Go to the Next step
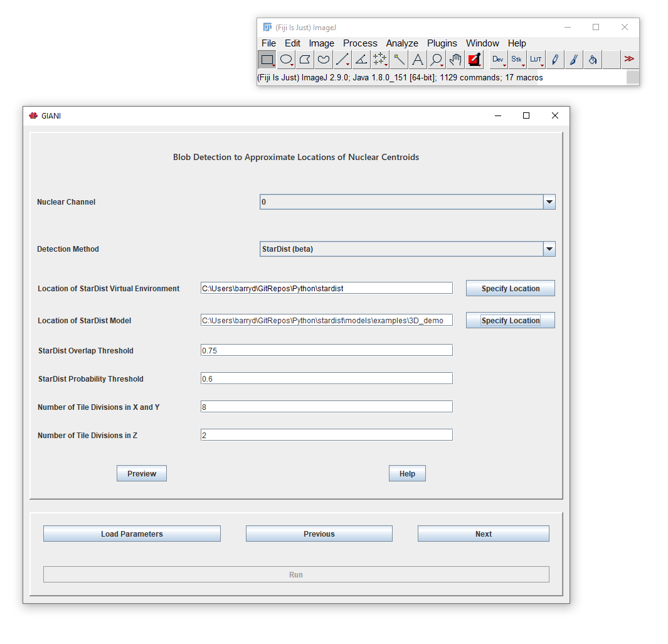 [x=484, y=534]
